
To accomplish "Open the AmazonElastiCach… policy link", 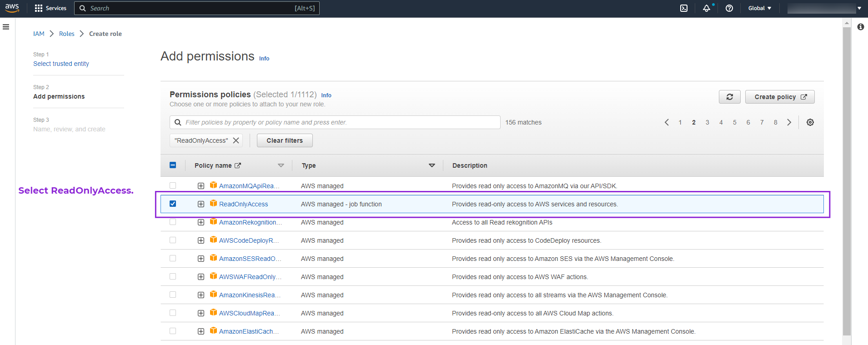I will coord(249,331).
